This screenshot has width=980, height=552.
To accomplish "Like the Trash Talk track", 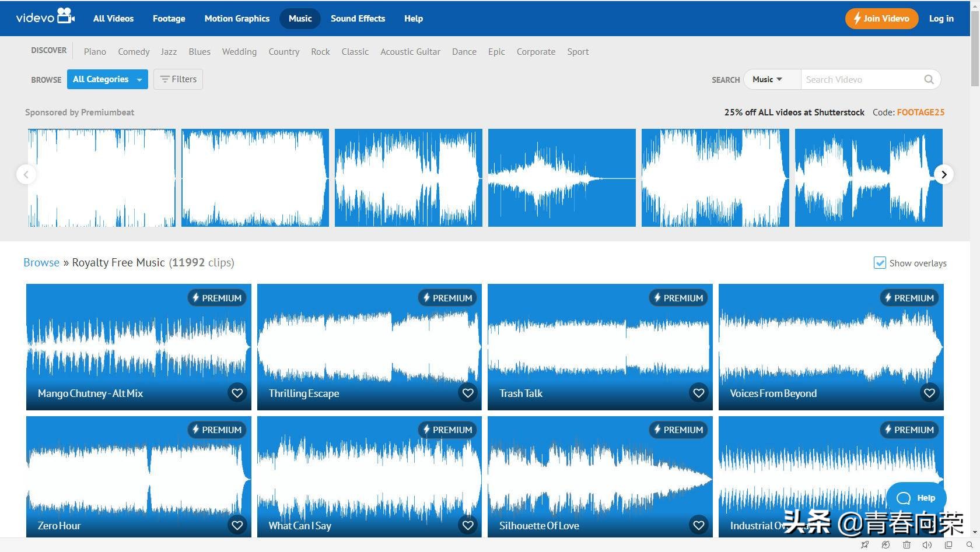I will [698, 393].
